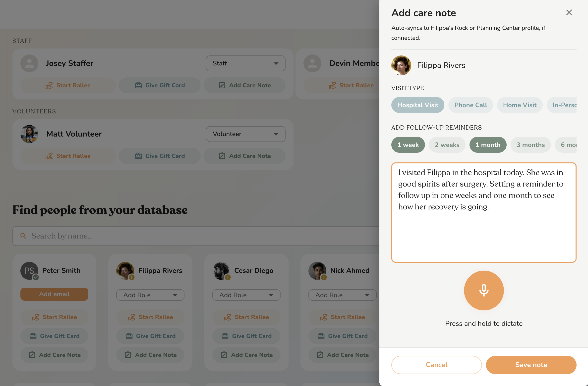This screenshot has height=386, width=588.
Task: Click Add email for Peter Smith
Action: 54,294
